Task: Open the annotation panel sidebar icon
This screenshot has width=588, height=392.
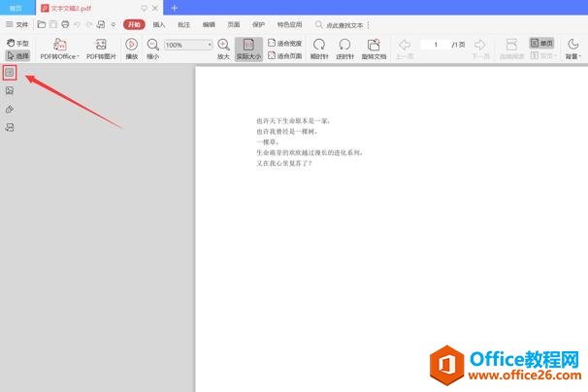Action: click(10, 110)
